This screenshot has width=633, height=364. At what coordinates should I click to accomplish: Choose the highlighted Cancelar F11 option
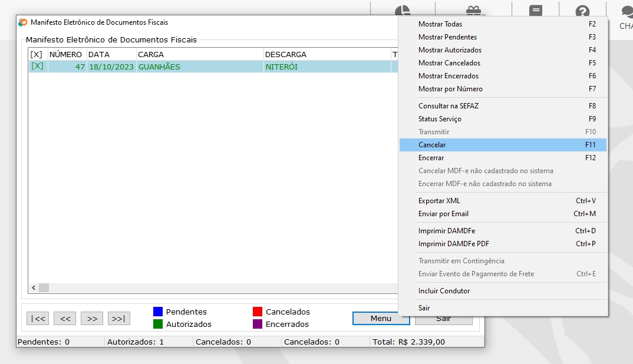[x=503, y=144]
